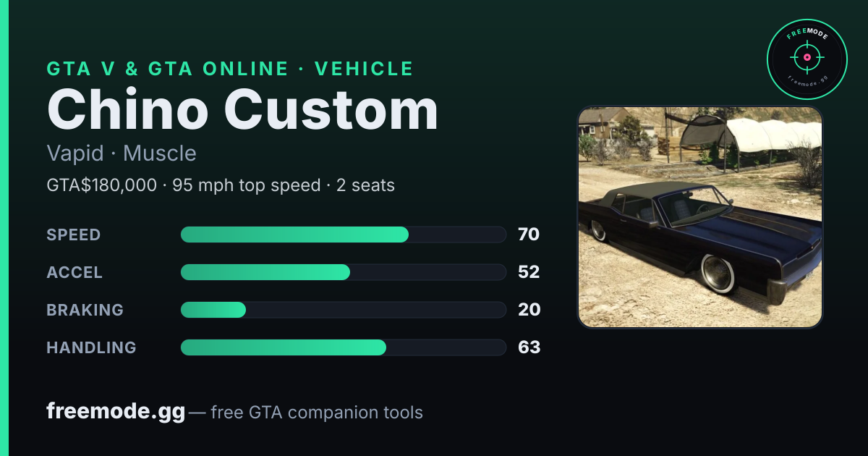Click the GTA$180,000 price text

coord(101,185)
